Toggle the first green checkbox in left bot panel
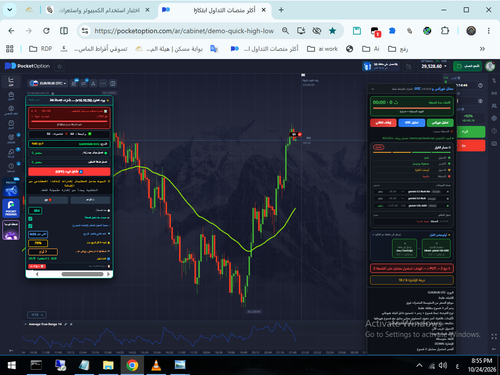This screenshot has height=375, width=500. [x=30, y=219]
